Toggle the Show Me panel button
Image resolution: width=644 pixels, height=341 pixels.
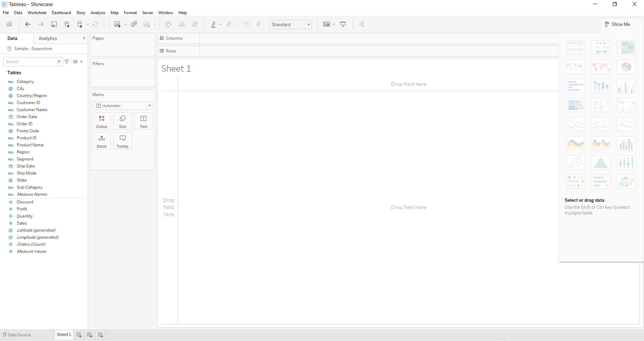[617, 24]
